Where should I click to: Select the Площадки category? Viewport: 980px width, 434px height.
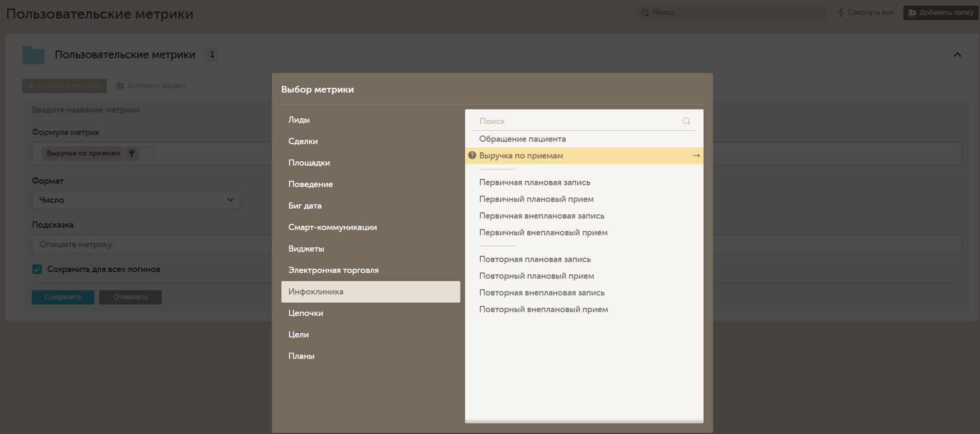(x=371, y=163)
